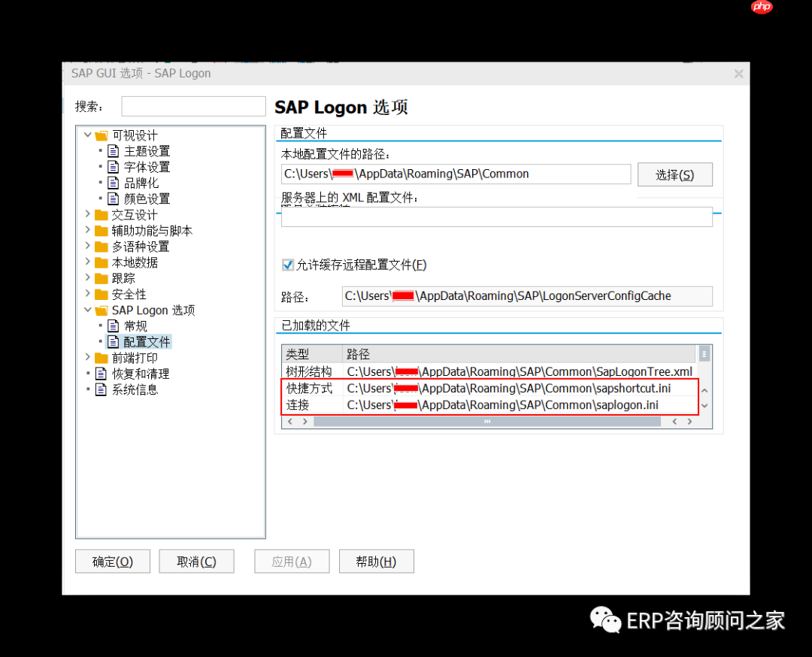Click the horizontal scrollbar thumb in loaded files
812x657 pixels.
click(x=487, y=422)
